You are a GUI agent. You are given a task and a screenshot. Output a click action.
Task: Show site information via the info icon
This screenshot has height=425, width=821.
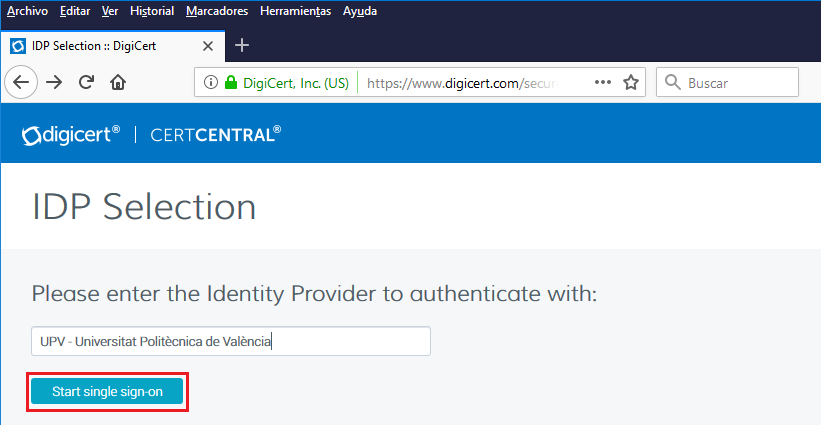point(211,83)
